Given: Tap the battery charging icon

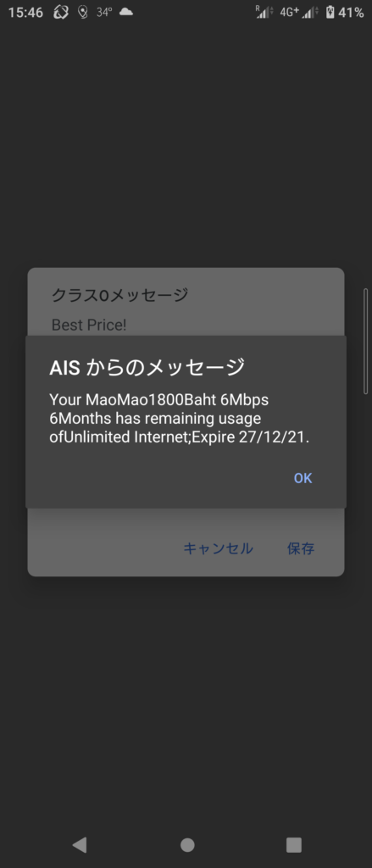Looking at the screenshot, I should tap(330, 12).
